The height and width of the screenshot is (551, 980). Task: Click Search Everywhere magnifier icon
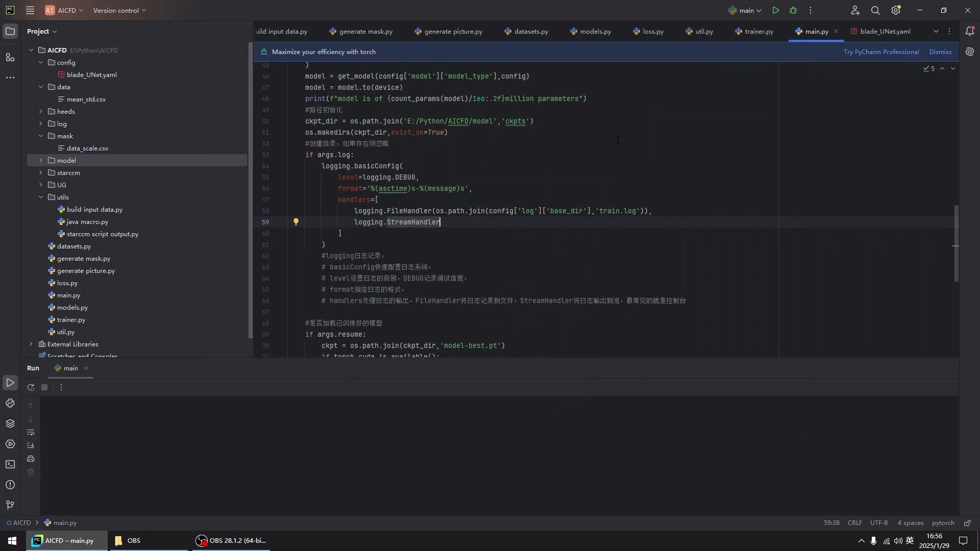point(875,10)
